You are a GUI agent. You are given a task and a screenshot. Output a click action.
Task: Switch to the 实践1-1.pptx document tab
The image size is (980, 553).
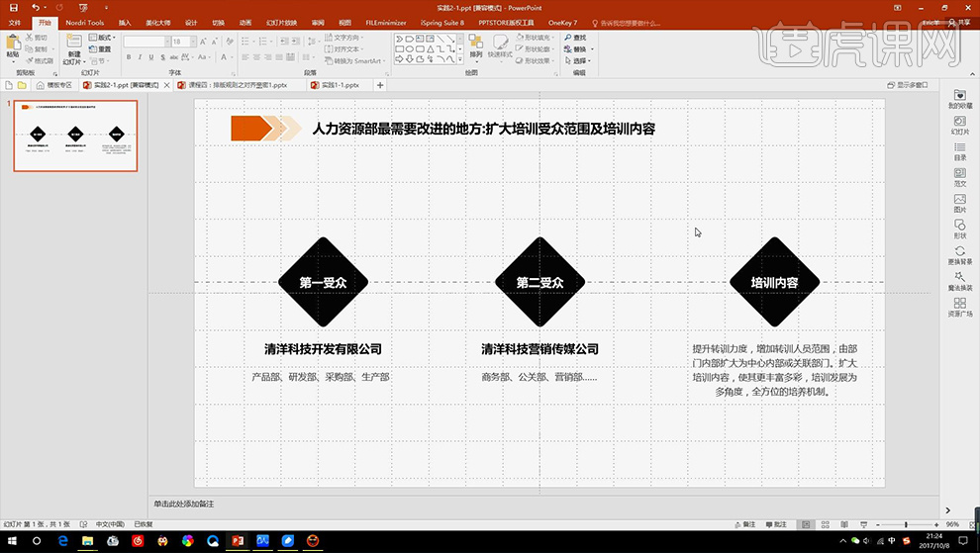pos(340,85)
